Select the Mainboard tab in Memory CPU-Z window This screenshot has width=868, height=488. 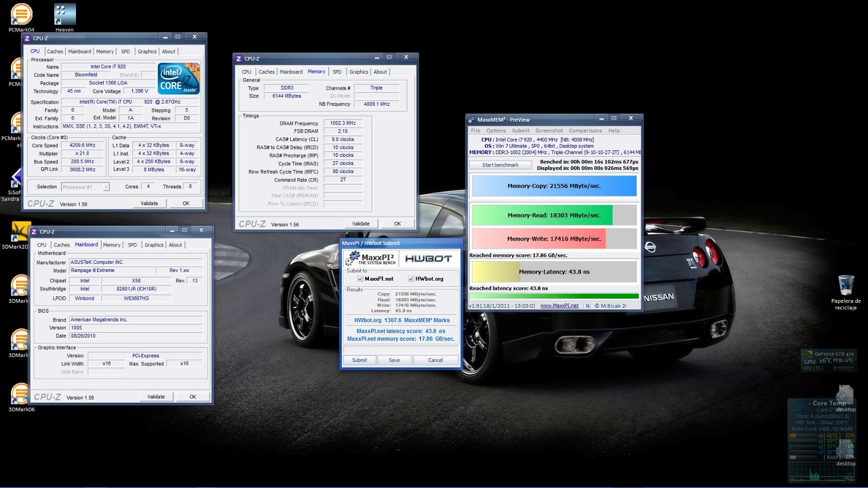click(x=291, y=72)
